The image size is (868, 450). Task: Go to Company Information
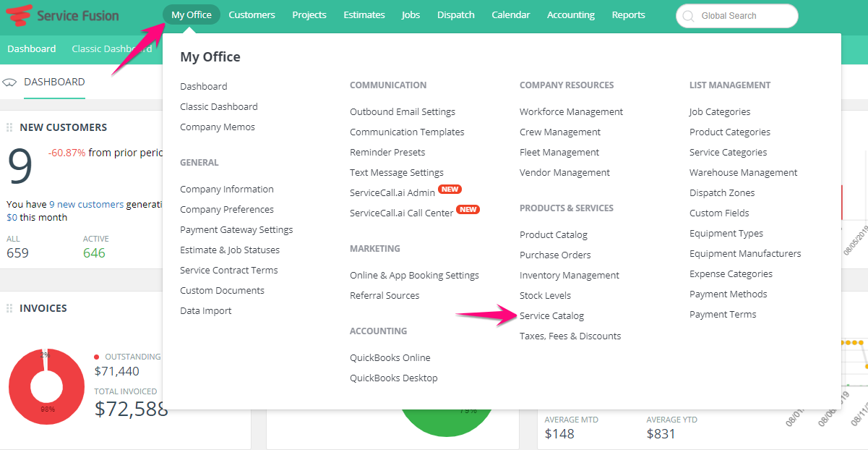click(227, 190)
